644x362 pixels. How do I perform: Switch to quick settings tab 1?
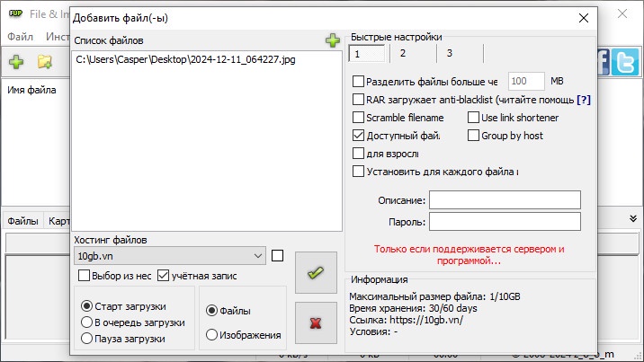point(367,53)
